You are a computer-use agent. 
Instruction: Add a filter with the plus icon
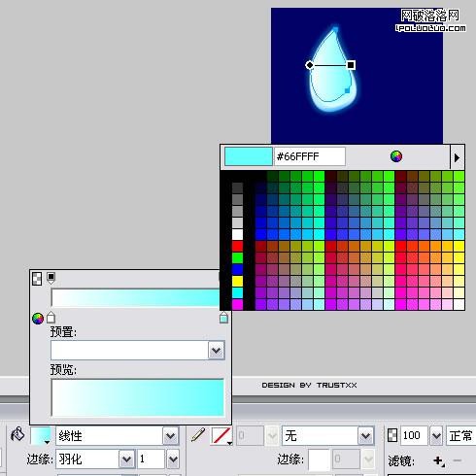(438, 460)
